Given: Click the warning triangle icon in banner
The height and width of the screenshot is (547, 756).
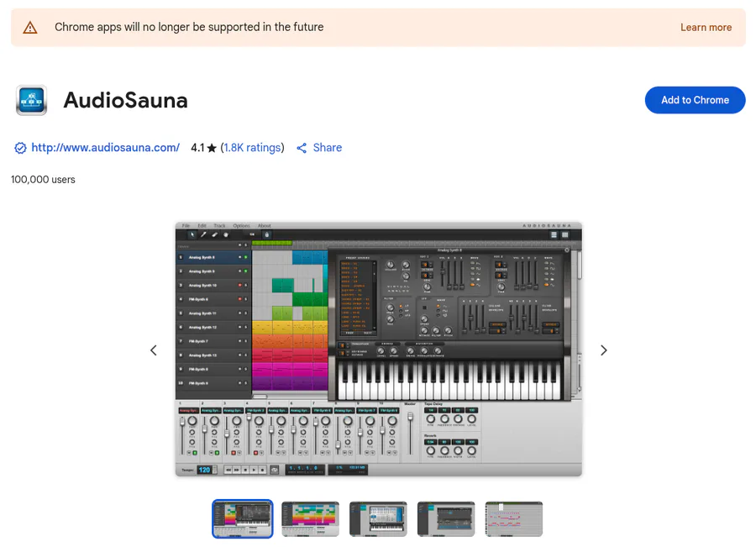Looking at the screenshot, I should (x=30, y=28).
